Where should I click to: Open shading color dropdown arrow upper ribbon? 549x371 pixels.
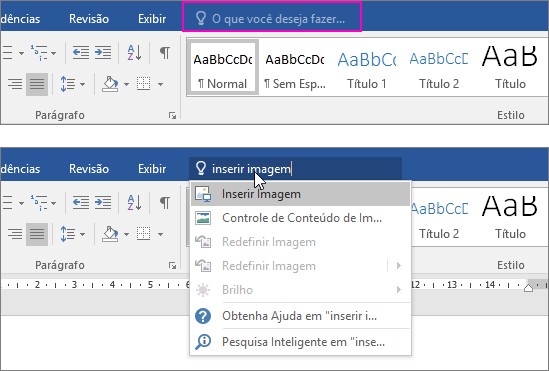126,84
